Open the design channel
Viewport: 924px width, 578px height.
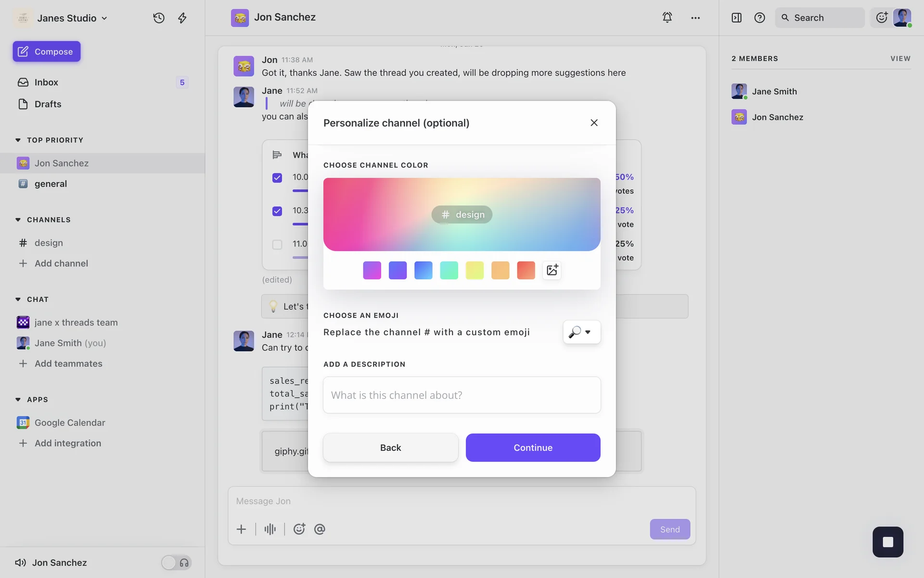click(49, 243)
